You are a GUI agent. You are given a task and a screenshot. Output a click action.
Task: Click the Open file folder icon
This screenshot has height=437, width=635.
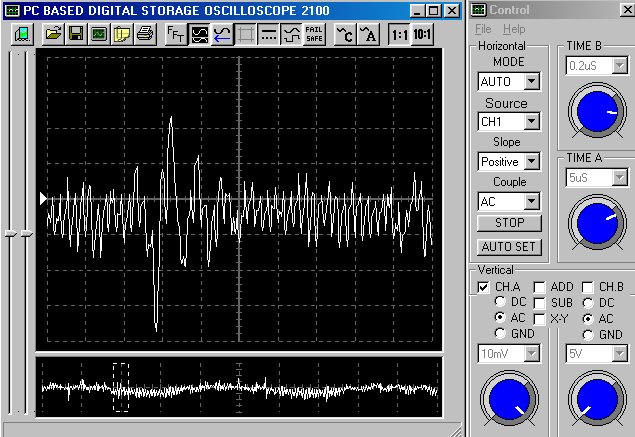coord(53,34)
